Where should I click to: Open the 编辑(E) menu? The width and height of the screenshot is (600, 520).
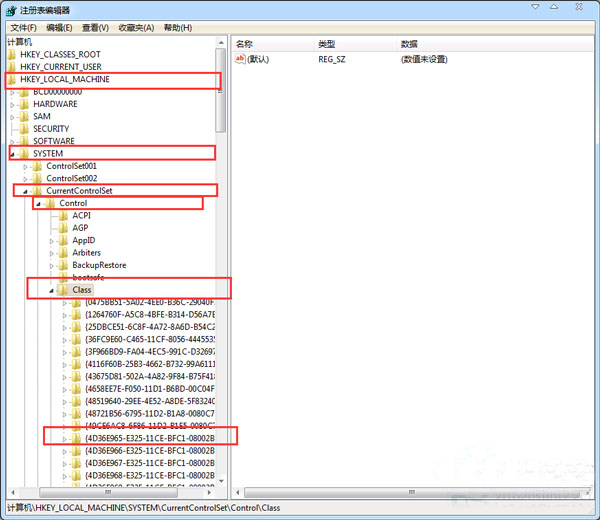(x=59, y=28)
